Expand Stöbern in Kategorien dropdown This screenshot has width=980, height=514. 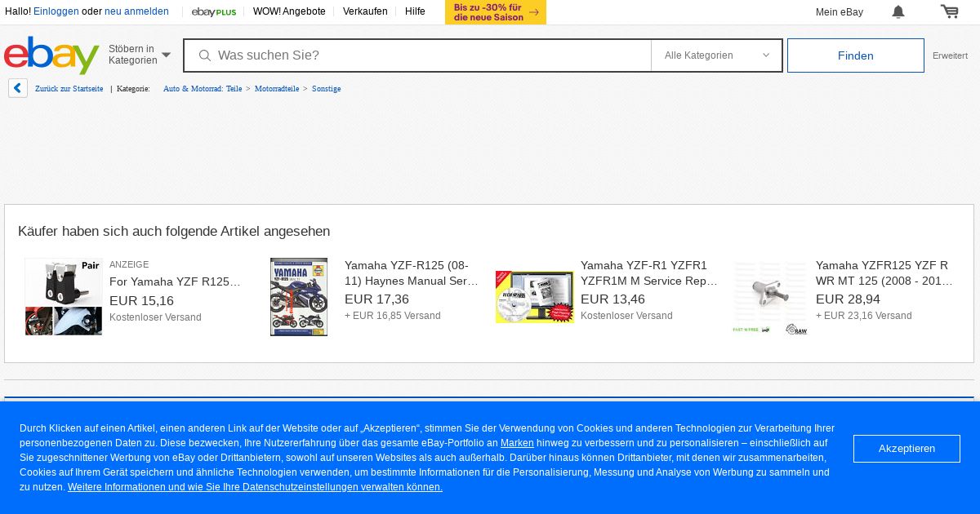tap(140, 55)
